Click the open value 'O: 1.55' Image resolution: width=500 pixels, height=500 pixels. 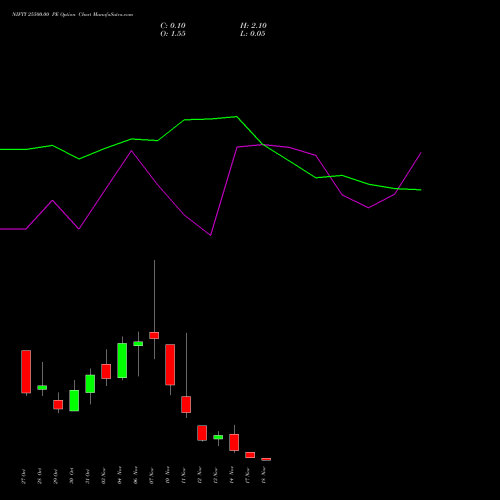tap(173, 34)
